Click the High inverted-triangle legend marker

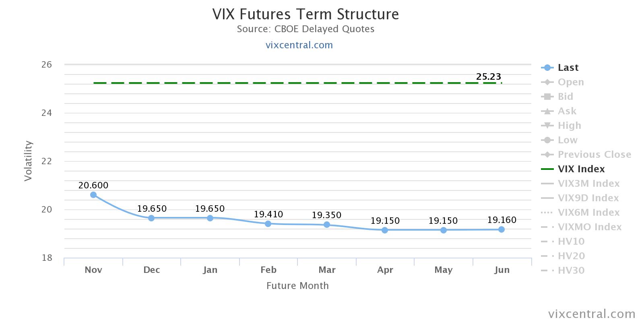pyautogui.click(x=547, y=126)
